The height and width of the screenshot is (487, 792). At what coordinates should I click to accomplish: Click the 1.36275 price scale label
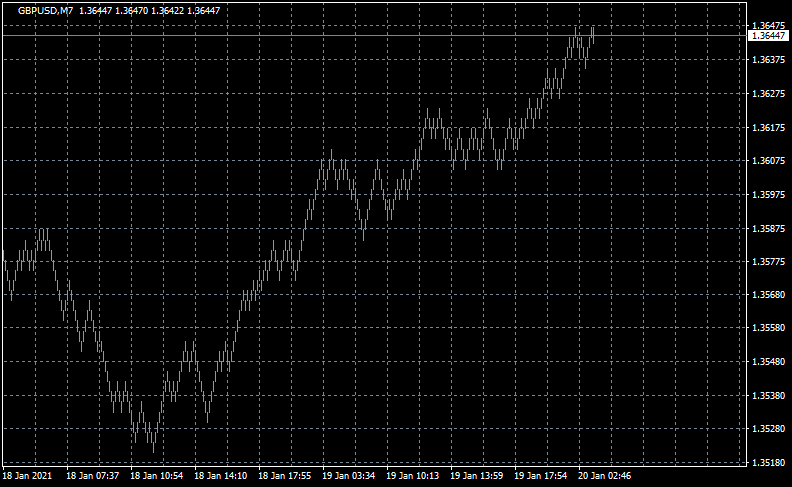pos(768,93)
